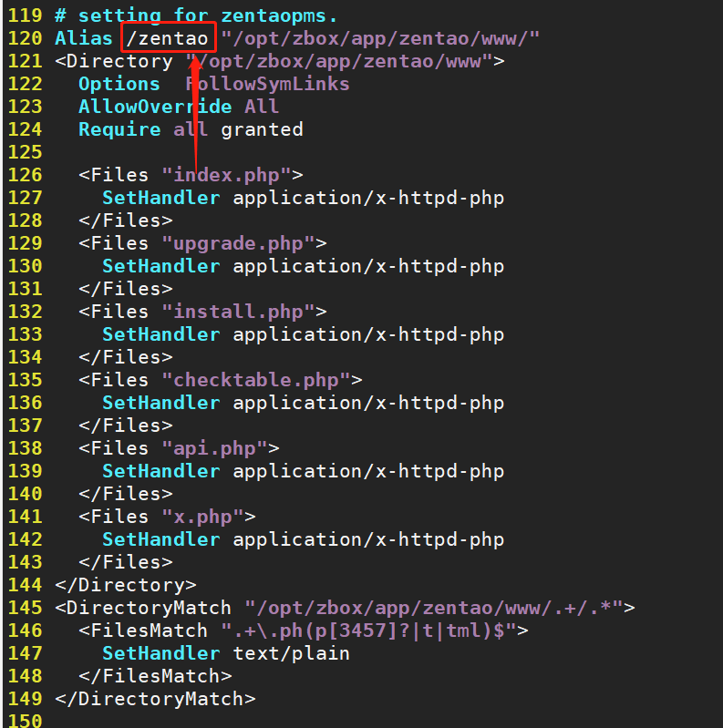
Task: Click "SetHandler" on line 127
Action: pyautogui.click(x=160, y=198)
